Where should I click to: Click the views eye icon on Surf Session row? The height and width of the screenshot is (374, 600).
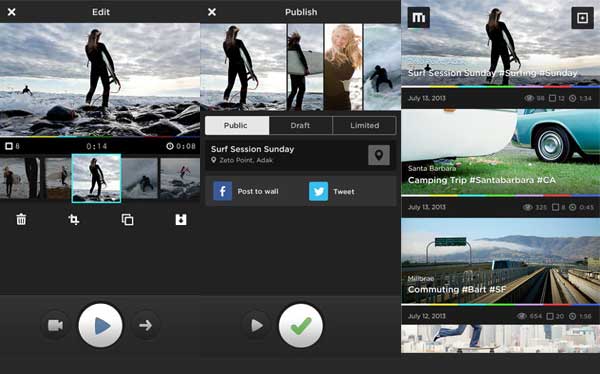tap(529, 98)
